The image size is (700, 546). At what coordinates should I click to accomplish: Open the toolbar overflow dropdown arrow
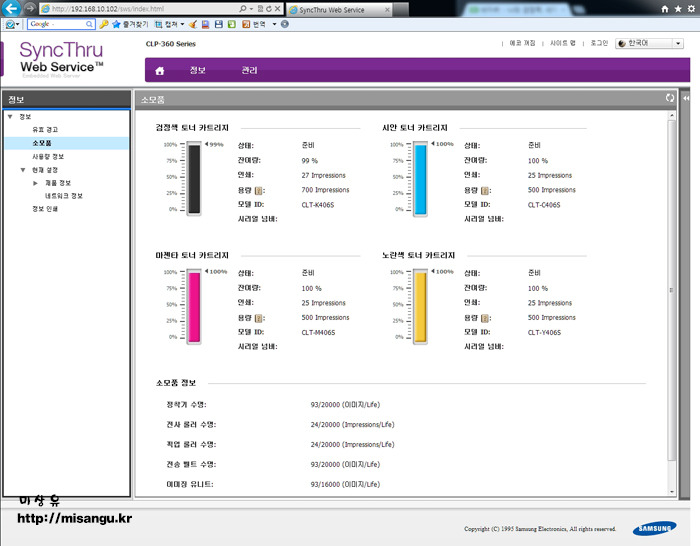(x=274, y=25)
